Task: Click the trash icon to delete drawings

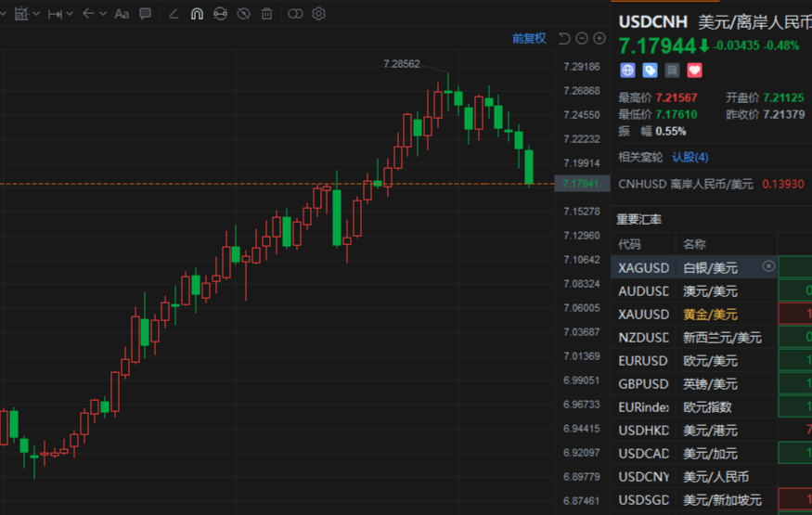Action: tap(266, 14)
